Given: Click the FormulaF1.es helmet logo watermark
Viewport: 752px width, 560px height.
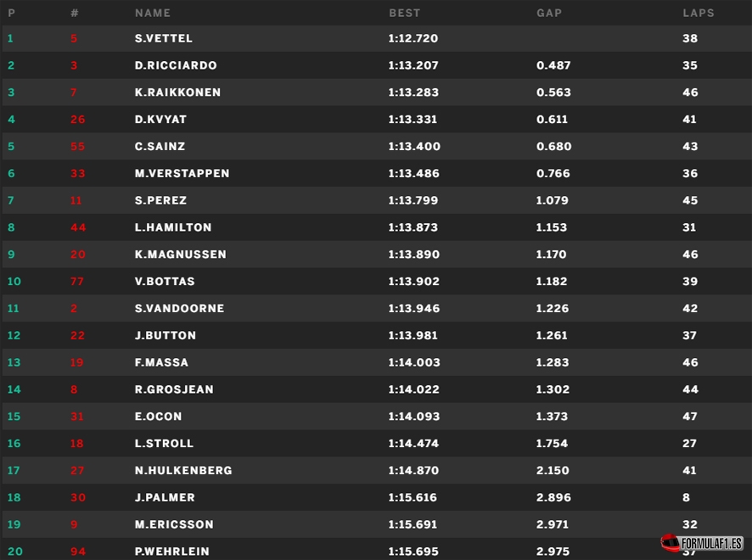Looking at the screenshot, I should tap(701, 543).
